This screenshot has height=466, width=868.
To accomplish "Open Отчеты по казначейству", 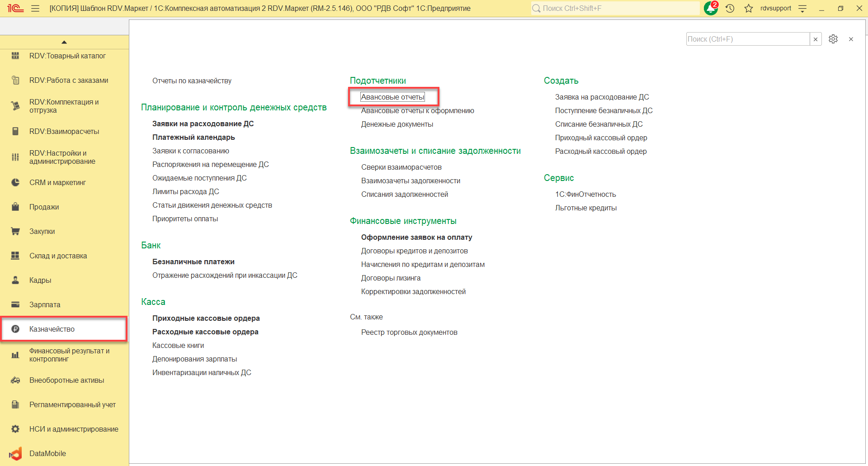I will click(192, 81).
